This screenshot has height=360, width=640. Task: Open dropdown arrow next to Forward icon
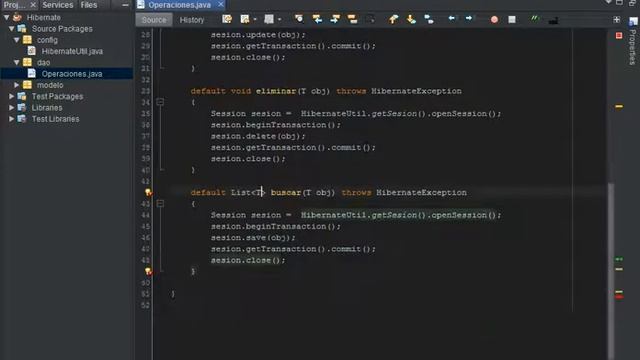(279, 19)
